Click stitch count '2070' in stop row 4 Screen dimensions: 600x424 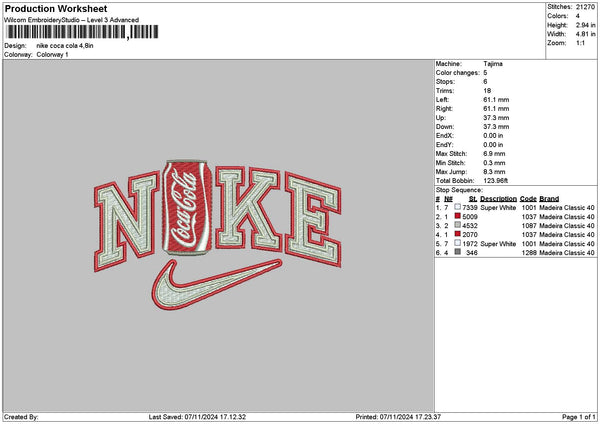[470, 235]
